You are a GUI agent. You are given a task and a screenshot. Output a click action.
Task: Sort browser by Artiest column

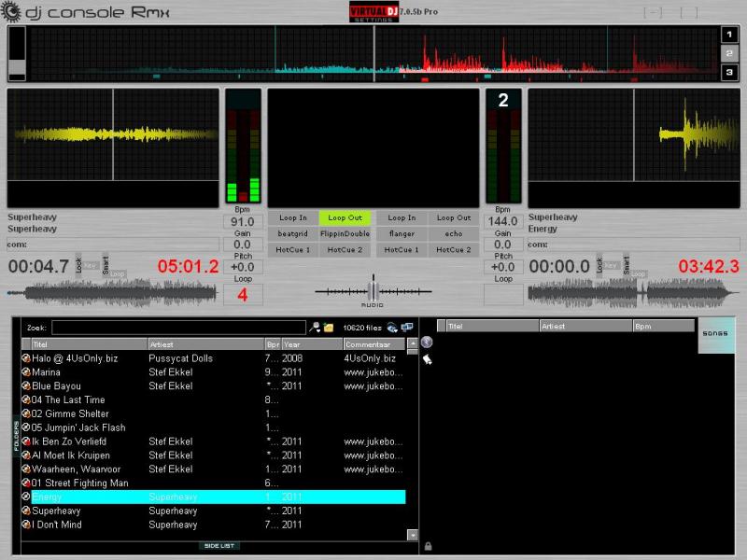click(x=206, y=344)
